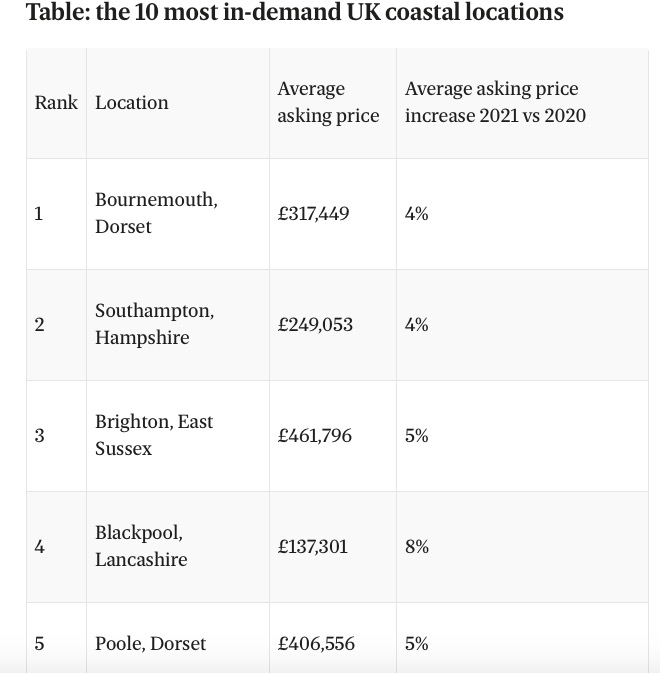Select the Brighton, East Sussex cell
Viewport: 660px width, 673px height.
click(154, 435)
